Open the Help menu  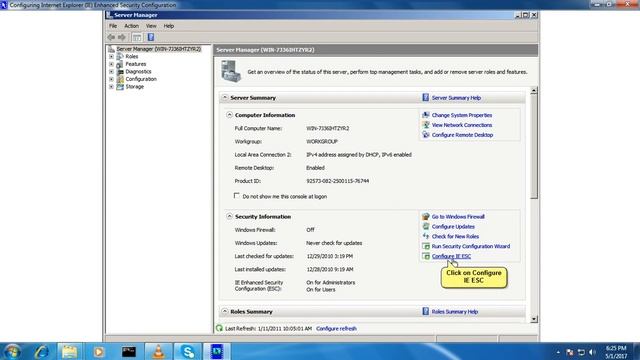[x=169, y=26]
